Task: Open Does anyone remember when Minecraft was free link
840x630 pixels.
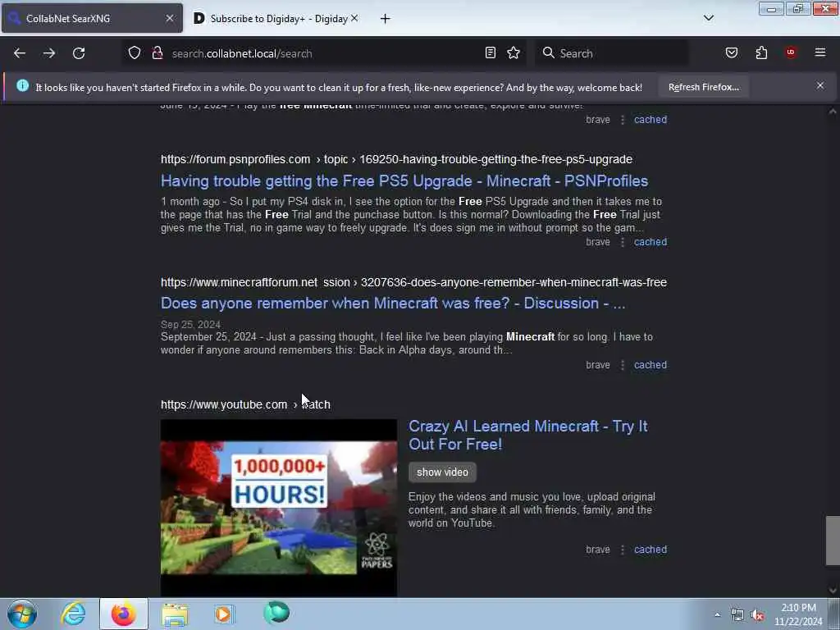Action: click(393, 304)
